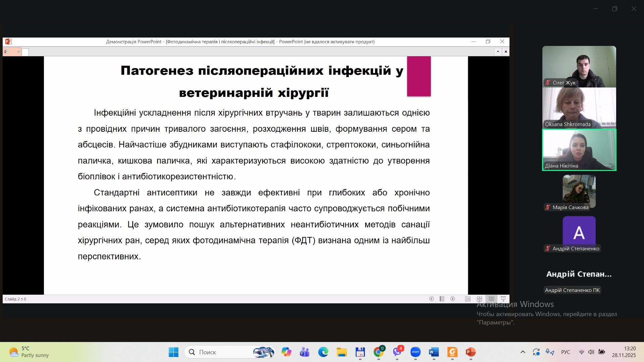Click Oksana Shkromada's video thumbnail
644x362 pixels.
tap(579, 108)
